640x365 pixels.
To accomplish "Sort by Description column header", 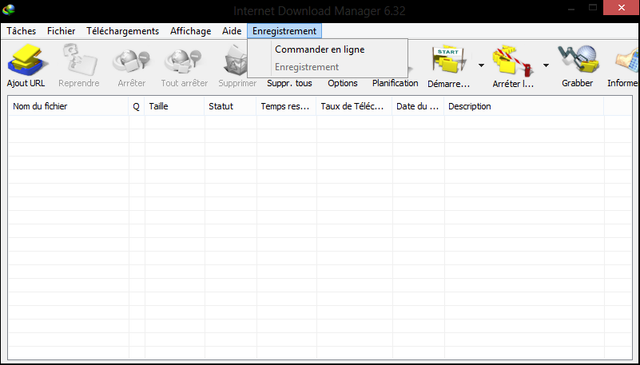I will [x=524, y=107].
